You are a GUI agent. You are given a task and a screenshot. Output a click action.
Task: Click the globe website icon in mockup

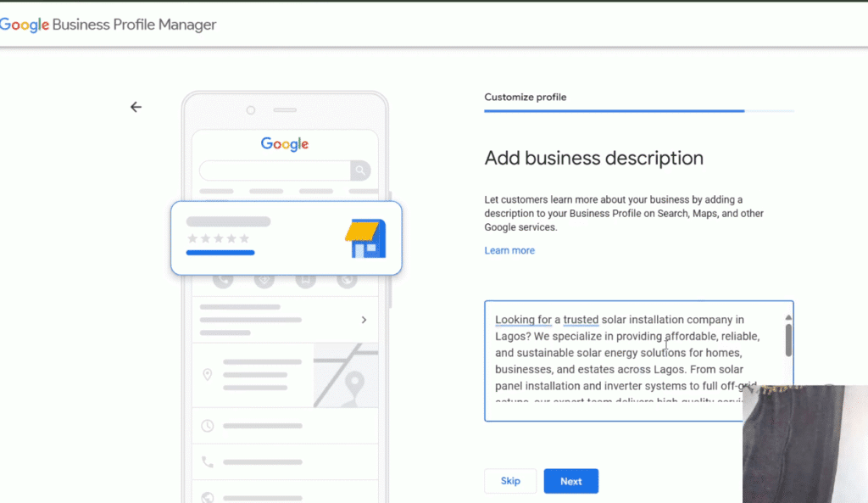[208, 496]
